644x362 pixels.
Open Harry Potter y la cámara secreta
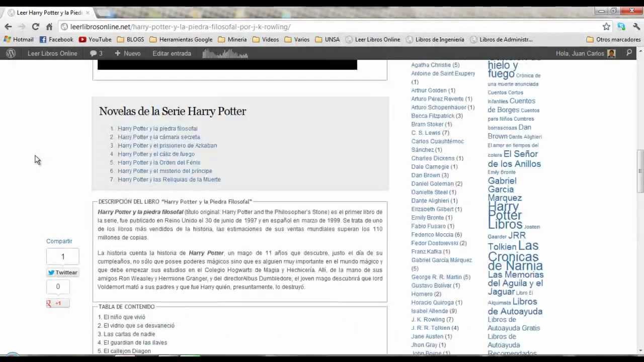(x=159, y=137)
